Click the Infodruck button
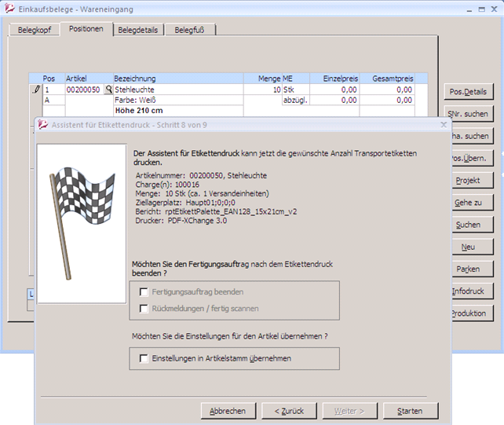The image size is (504, 425). (x=468, y=291)
